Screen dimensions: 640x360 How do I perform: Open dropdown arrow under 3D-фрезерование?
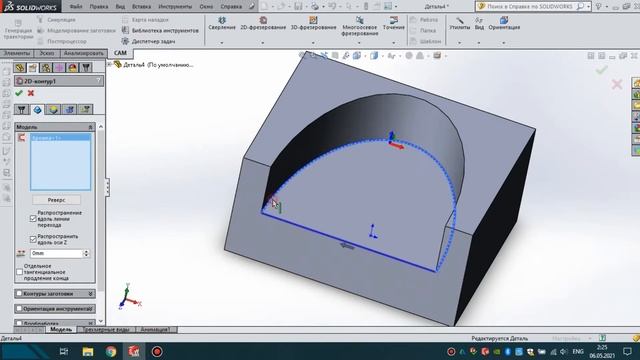313,42
